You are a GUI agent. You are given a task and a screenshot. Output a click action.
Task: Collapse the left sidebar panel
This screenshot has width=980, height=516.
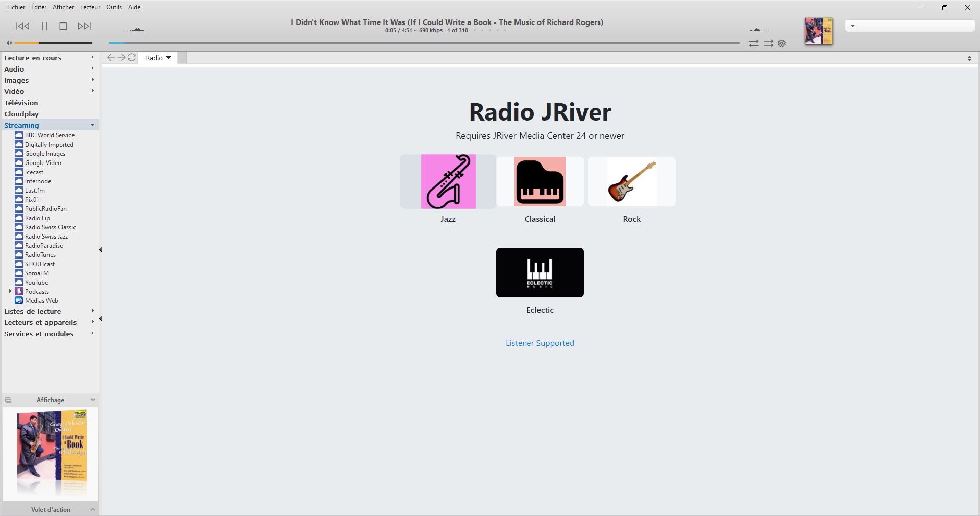100,250
